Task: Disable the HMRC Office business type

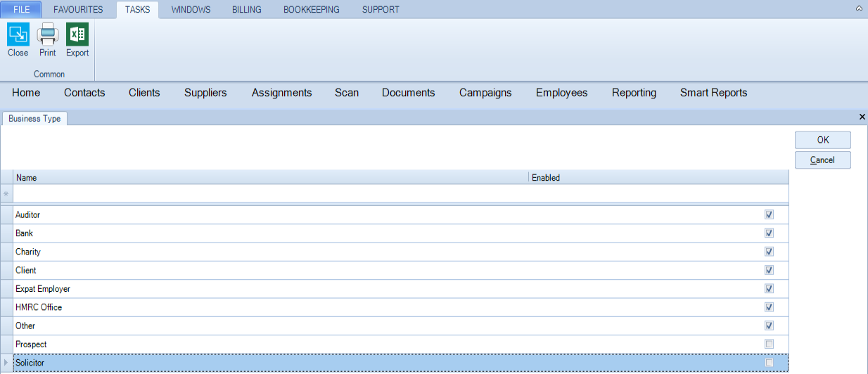Action: click(x=769, y=307)
